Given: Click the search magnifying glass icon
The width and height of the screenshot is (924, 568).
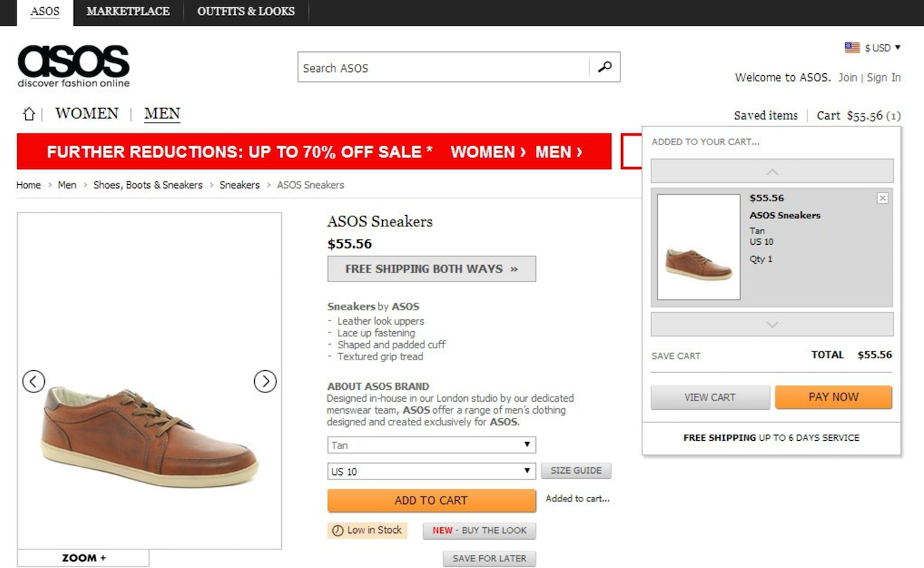Looking at the screenshot, I should (604, 67).
